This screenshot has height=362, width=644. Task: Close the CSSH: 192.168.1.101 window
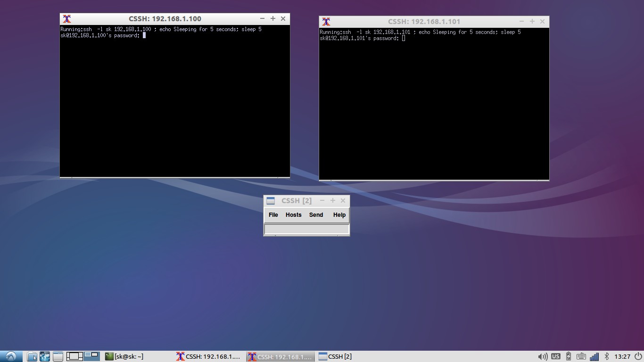coord(542,22)
